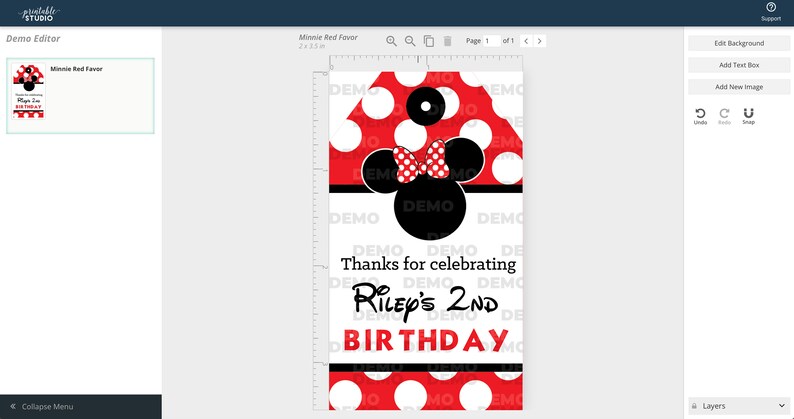The width and height of the screenshot is (794, 419).
Task: Click the Minnie Red Favor title above canvas
Action: click(x=328, y=37)
